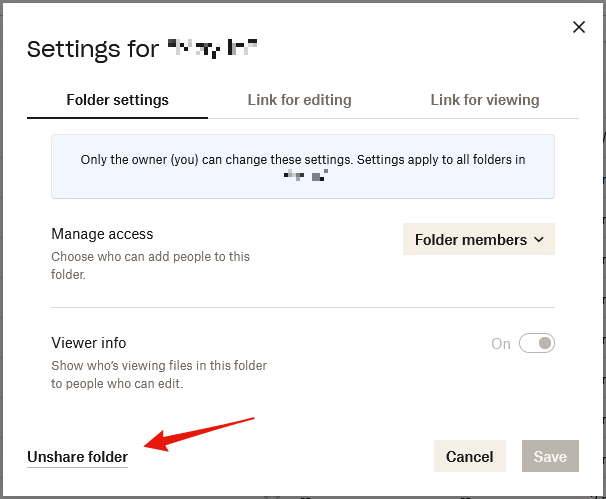Screen dimensions: 606x499
Task: Open the Link for editing tab
Action: point(299,100)
